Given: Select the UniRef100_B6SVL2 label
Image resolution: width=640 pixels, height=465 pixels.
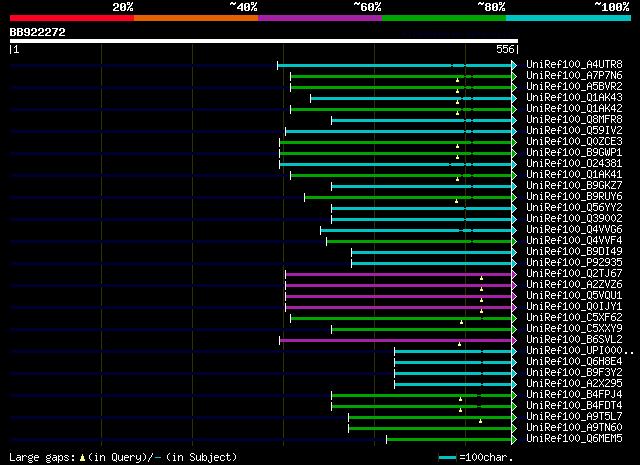Looking at the screenshot, I should (574, 340).
